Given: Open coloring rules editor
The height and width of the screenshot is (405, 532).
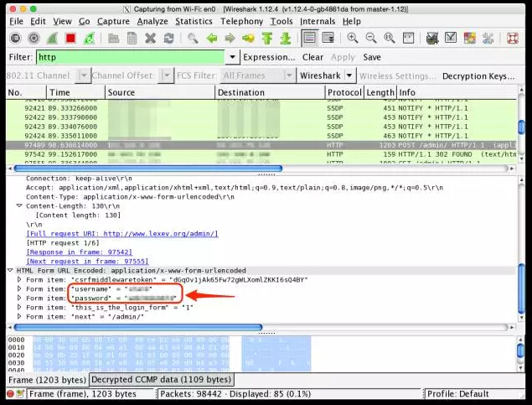Looking at the screenshot, I should (469, 38).
